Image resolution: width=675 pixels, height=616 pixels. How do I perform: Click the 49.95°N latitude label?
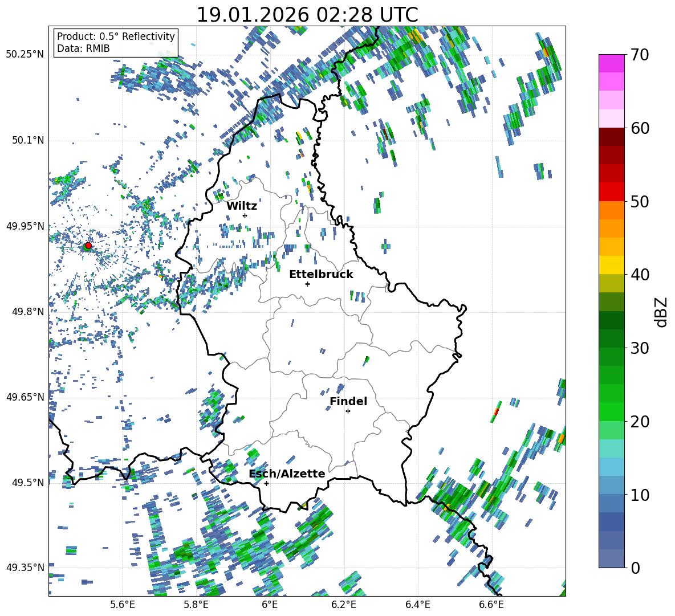[25, 226]
